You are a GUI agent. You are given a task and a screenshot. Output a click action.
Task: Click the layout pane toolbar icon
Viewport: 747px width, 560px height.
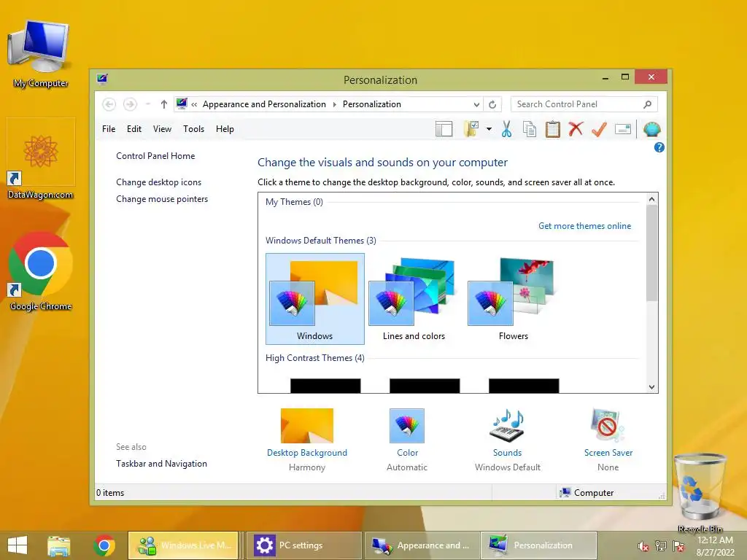[444, 129]
